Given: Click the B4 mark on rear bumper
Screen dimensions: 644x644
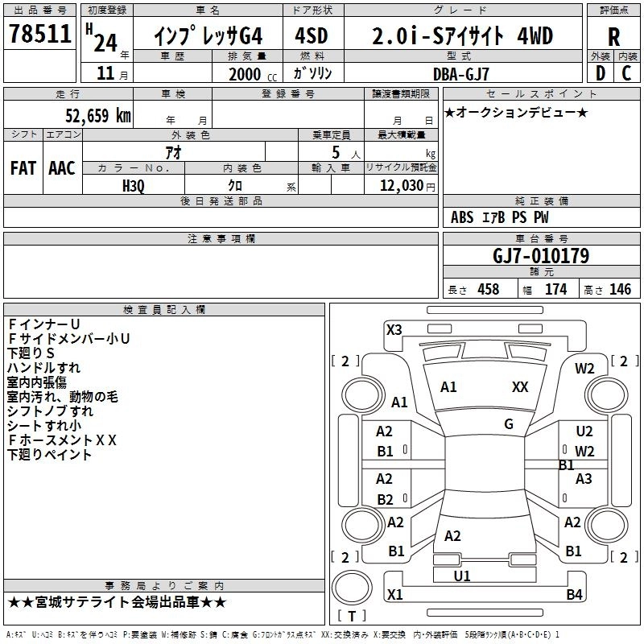Looking at the screenshot, I should (x=574, y=594).
